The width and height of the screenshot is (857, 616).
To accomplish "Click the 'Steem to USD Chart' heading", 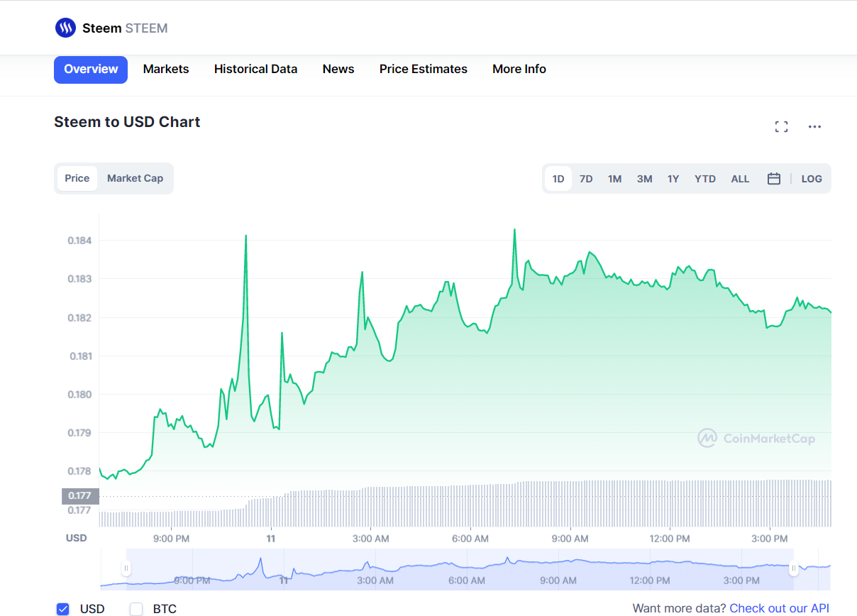I will tap(127, 122).
